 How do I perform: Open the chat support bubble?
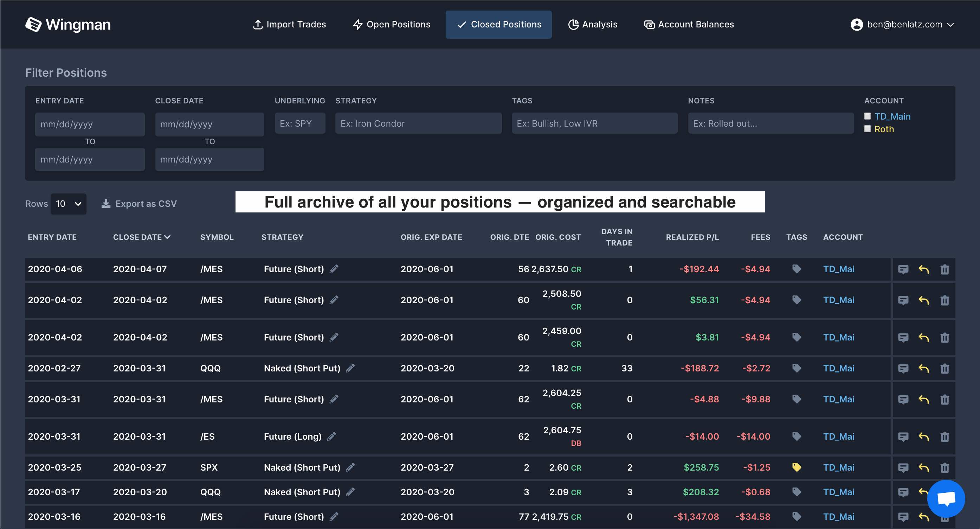point(946,498)
